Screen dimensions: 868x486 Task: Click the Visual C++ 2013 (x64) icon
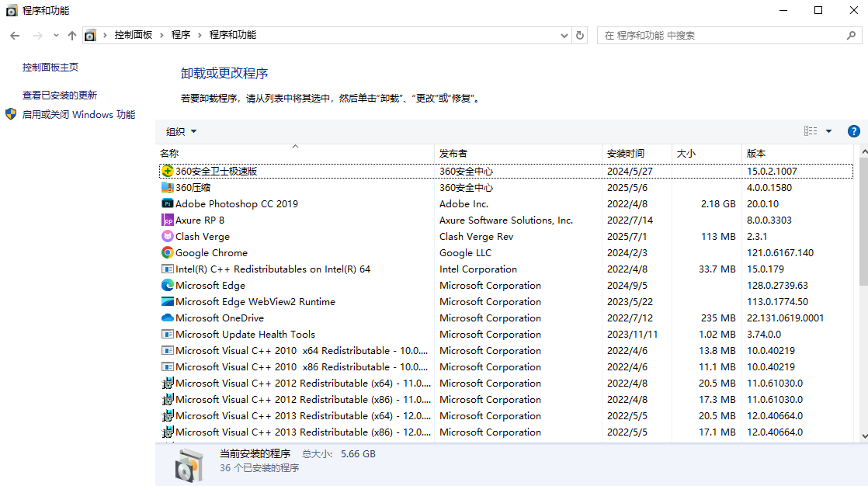tap(167, 415)
